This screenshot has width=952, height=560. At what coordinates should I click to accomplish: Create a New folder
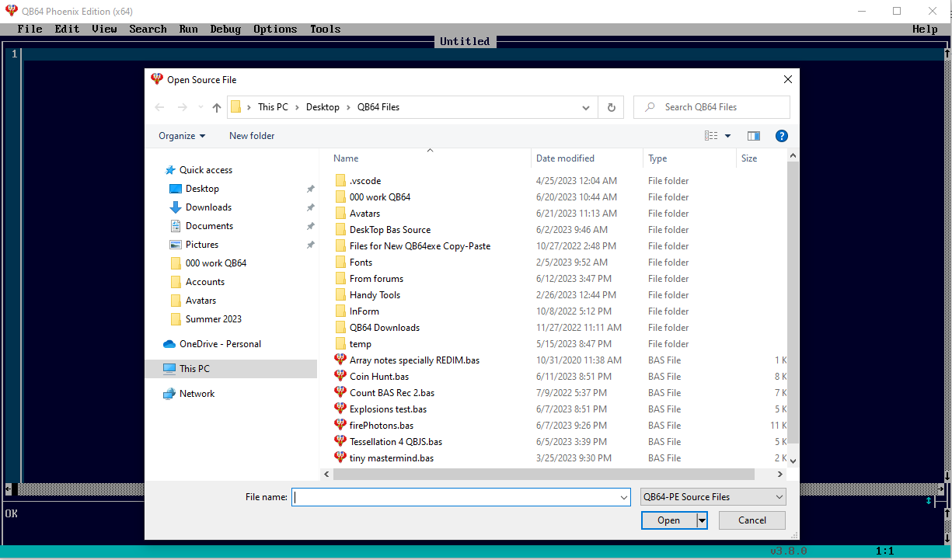click(252, 136)
